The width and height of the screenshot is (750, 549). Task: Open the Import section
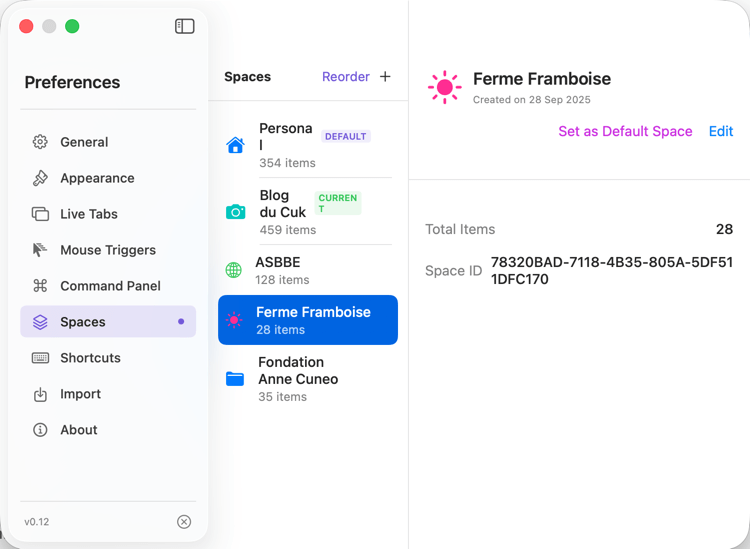[x=80, y=394]
